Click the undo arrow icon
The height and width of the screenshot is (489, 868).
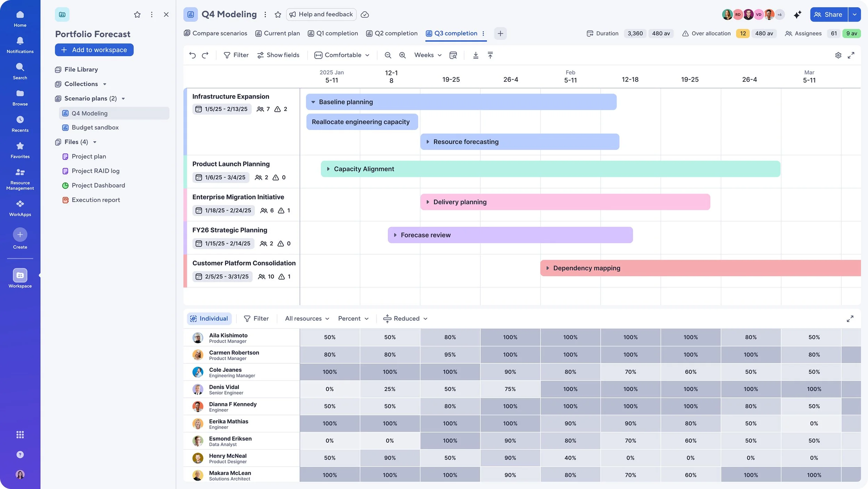[192, 55]
